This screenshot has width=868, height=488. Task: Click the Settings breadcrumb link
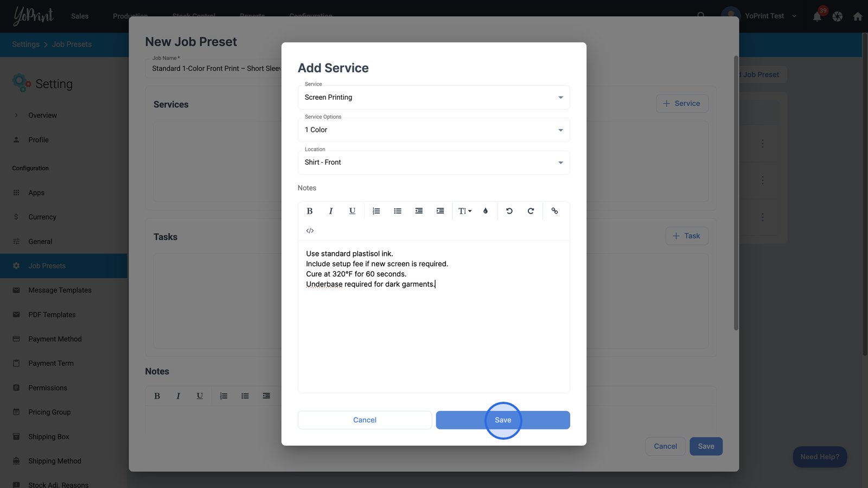(25, 44)
